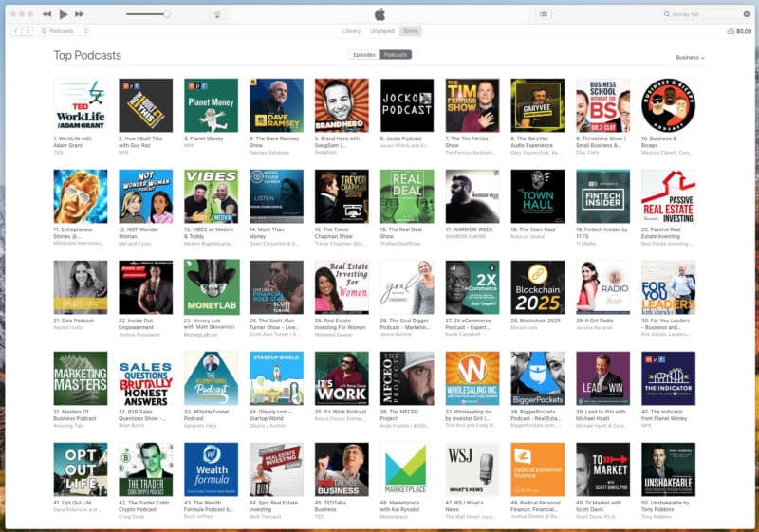The image size is (759, 532).
Task: Open The Trevor Chapman Show artwork
Action: click(x=342, y=196)
